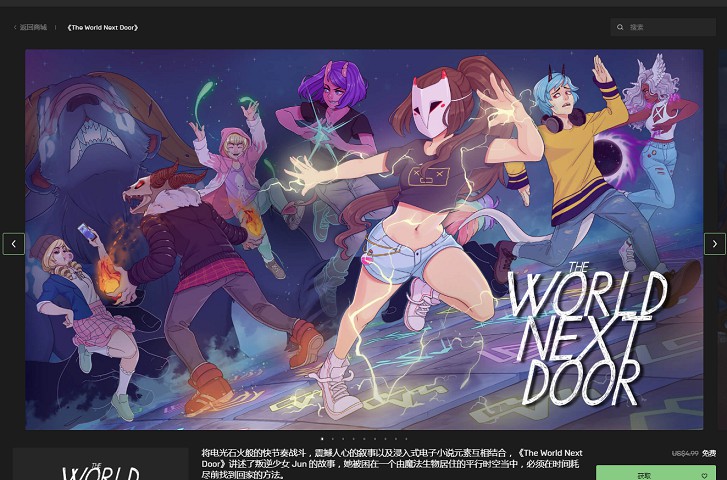Screen dimensions: 727x480
Task: Click the magnifying glass search icon
Action: click(621, 27)
